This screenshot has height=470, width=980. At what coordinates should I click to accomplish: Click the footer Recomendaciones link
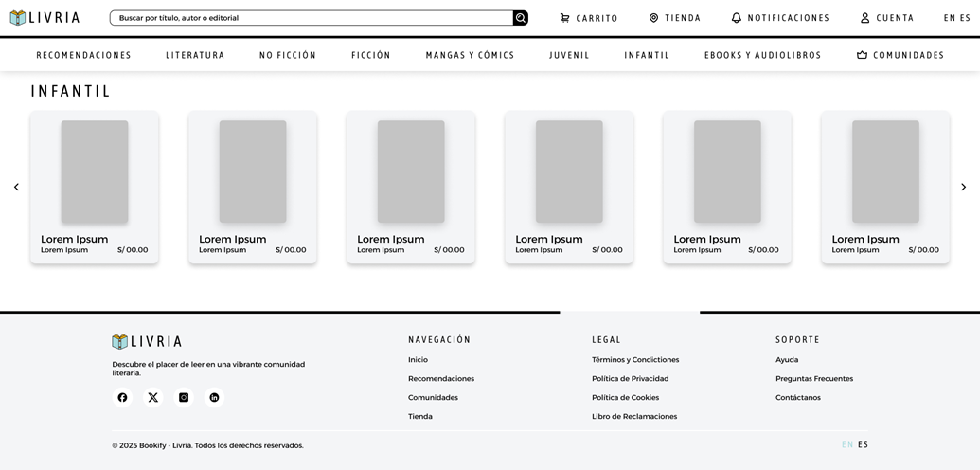[x=441, y=379]
